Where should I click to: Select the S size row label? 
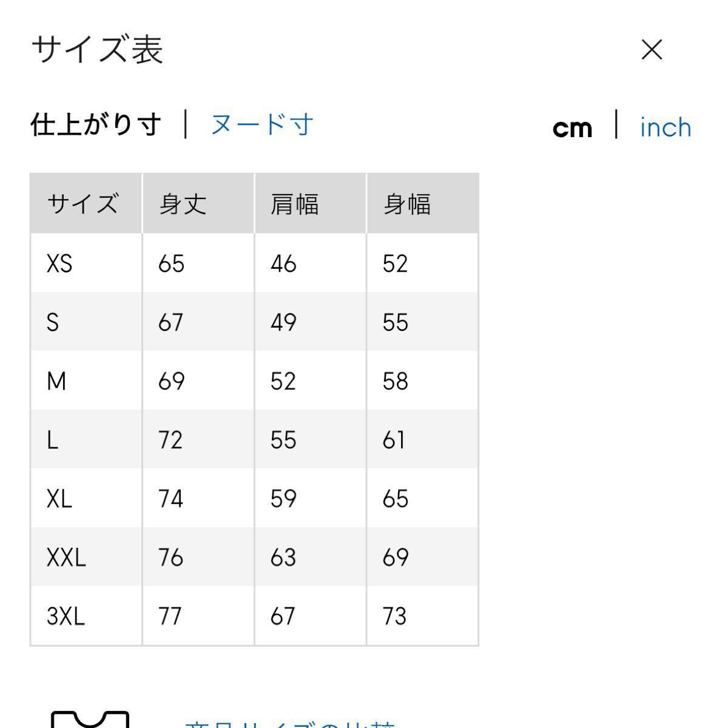[x=53, y=322]
